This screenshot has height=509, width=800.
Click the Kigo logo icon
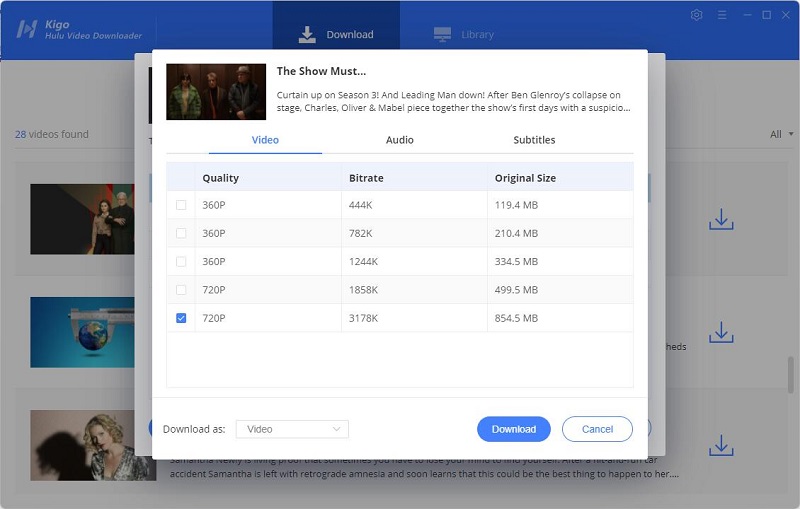tap(27, 29)
